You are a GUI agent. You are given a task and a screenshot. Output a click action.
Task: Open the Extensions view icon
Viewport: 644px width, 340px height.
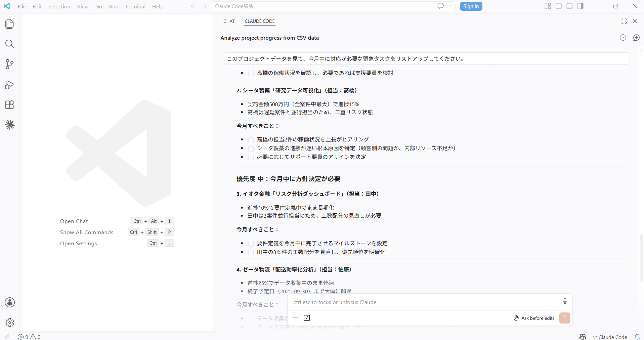click(10, 104)
